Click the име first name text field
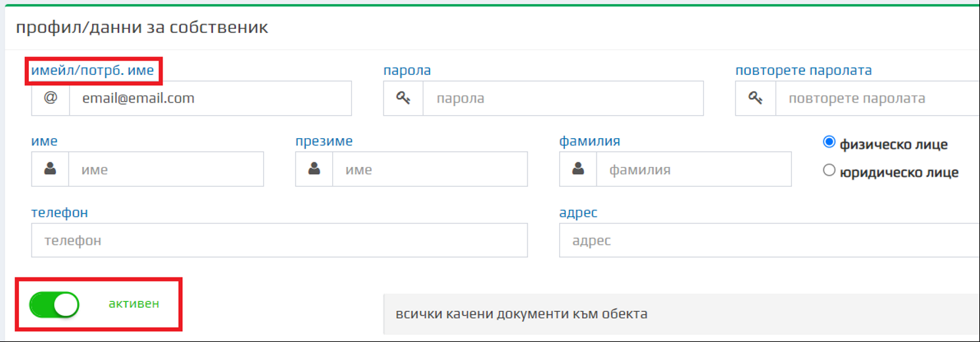Screen dimensions: 980x342 click(166, 170)
